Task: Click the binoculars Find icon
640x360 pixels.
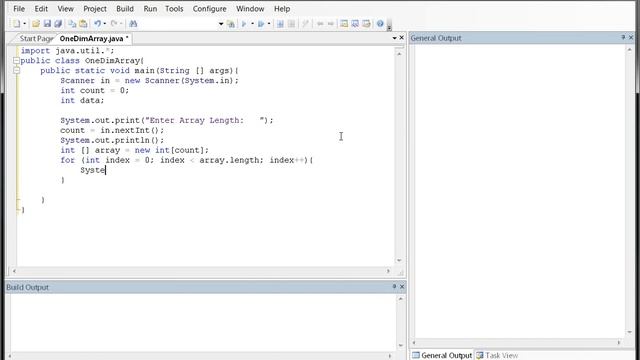Action: (x=133, y=24)
